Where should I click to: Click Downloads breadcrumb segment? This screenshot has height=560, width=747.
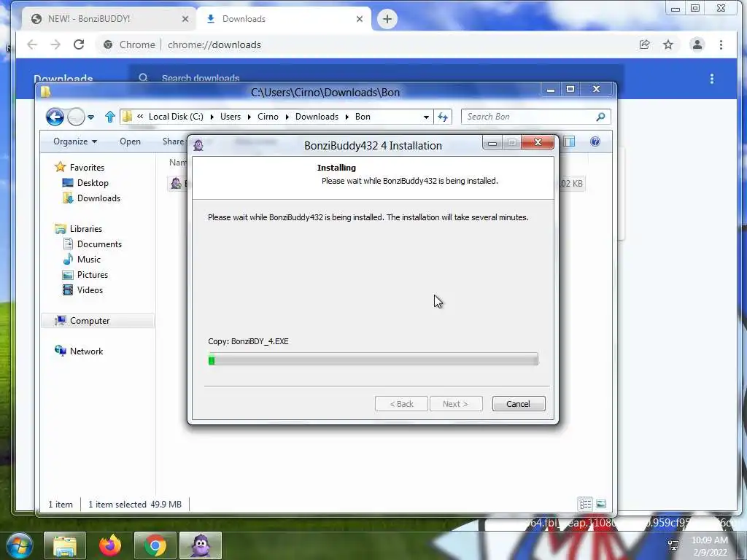click(317, 117)
